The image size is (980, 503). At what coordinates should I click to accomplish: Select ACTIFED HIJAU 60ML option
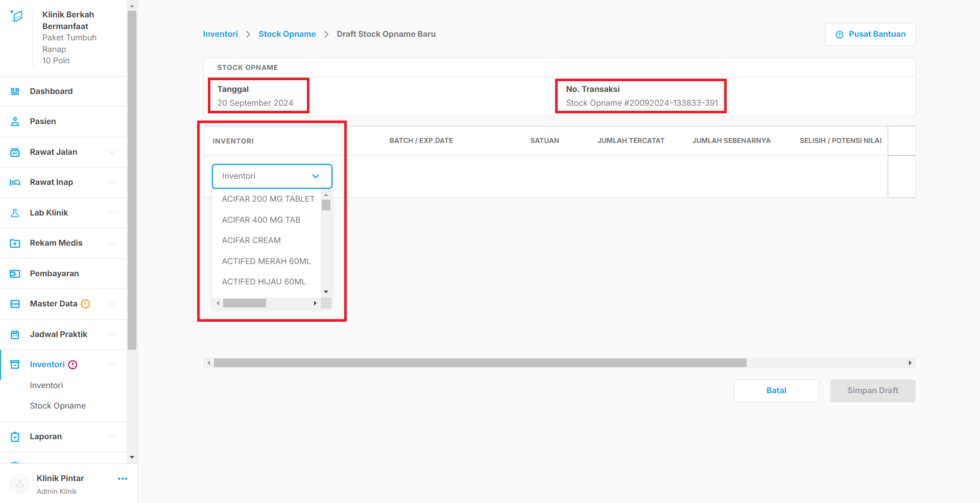[x=264, y=282]
